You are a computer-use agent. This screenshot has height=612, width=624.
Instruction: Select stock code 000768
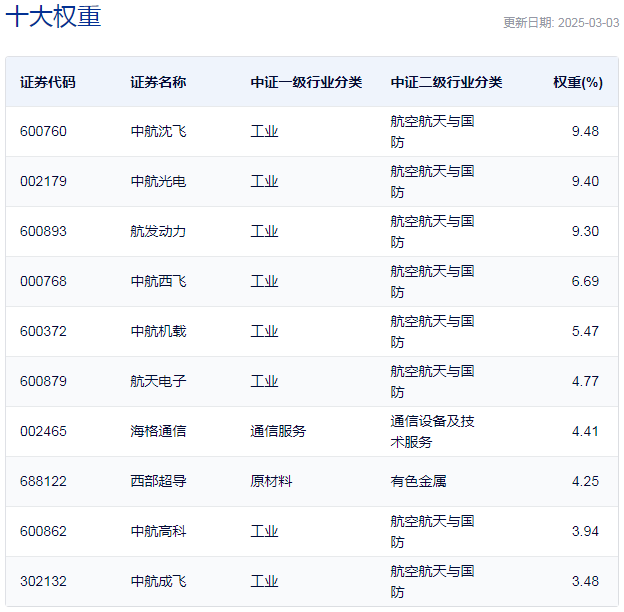click(43, 281)
